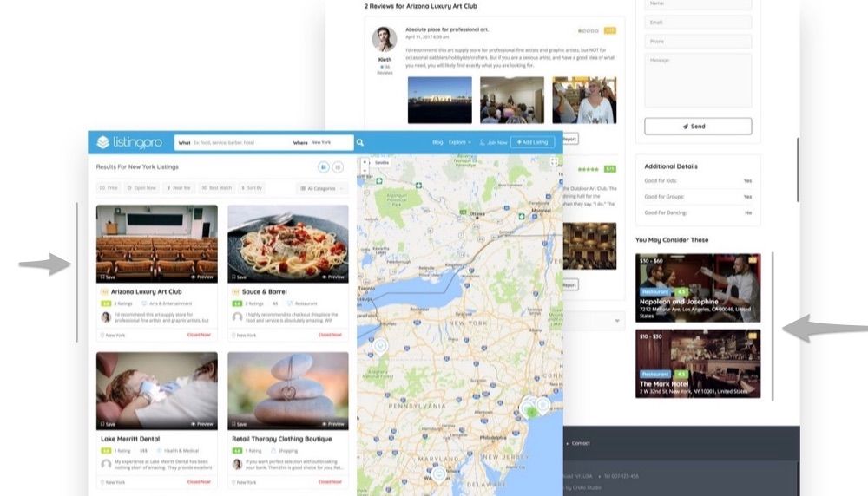
Task: Open The Mark Hotel recommendation card
Action: 698,363
